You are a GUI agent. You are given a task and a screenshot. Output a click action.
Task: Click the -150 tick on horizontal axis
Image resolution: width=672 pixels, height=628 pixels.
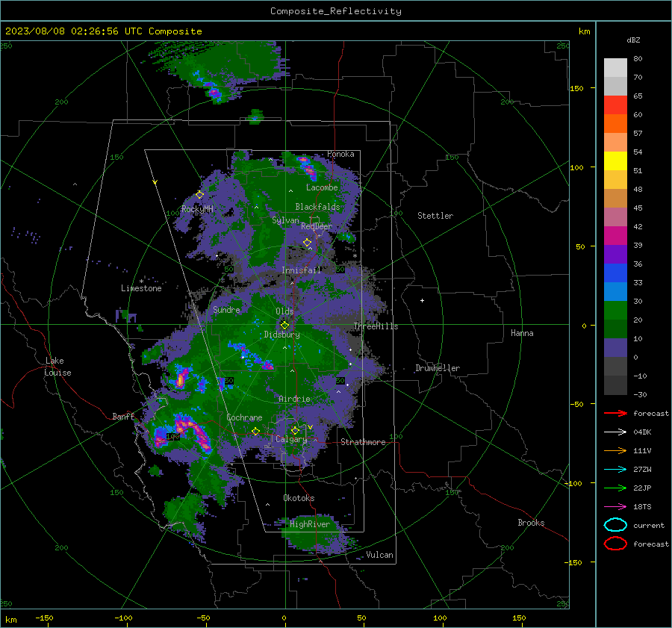pyautogui.click(x=44, y=618)
